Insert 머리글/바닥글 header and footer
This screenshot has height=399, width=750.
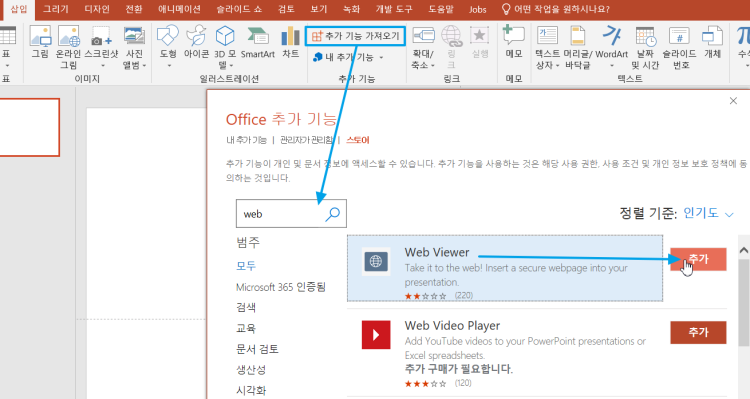[x=578, y=47]
